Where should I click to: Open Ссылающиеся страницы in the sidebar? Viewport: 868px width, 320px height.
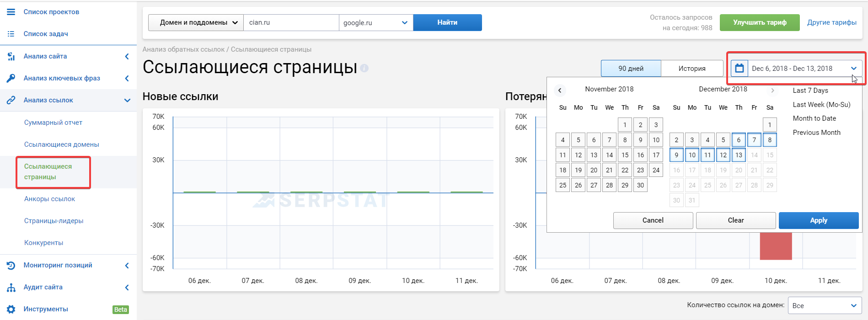[x=48, y=172]
